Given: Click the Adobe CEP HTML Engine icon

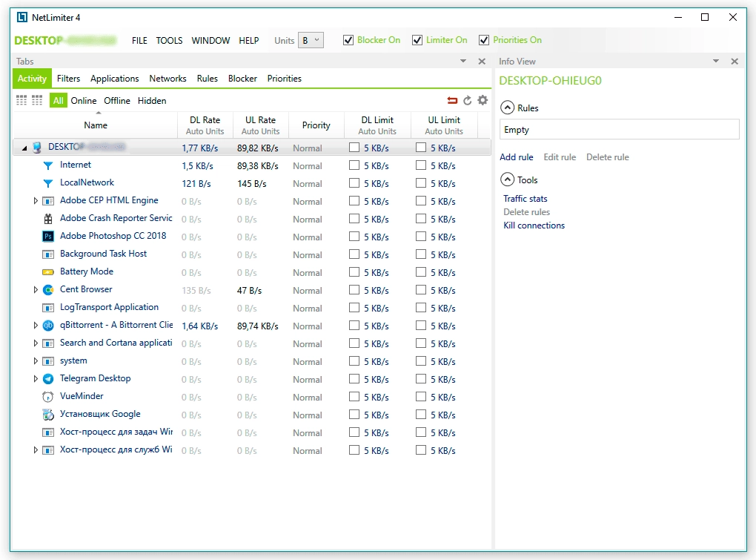Looking at the screenshot, I should click(47, 201).
